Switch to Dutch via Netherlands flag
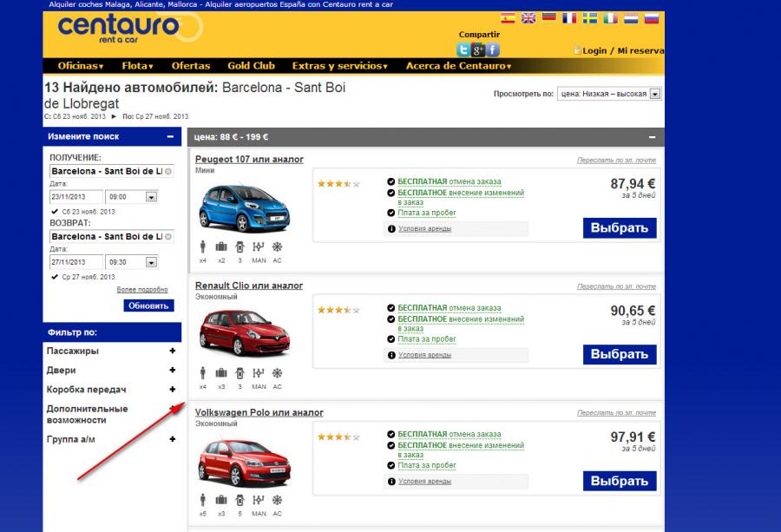The width and height of the screenshot is (781, 532). pos(631,18)
